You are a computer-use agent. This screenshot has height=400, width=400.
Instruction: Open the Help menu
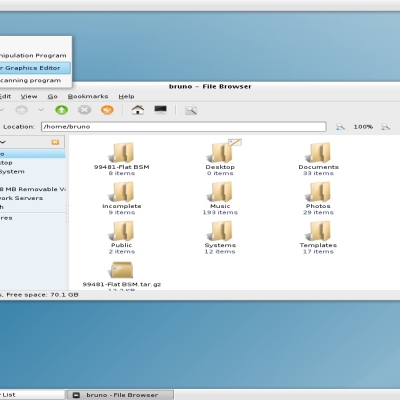coord(126,96)
